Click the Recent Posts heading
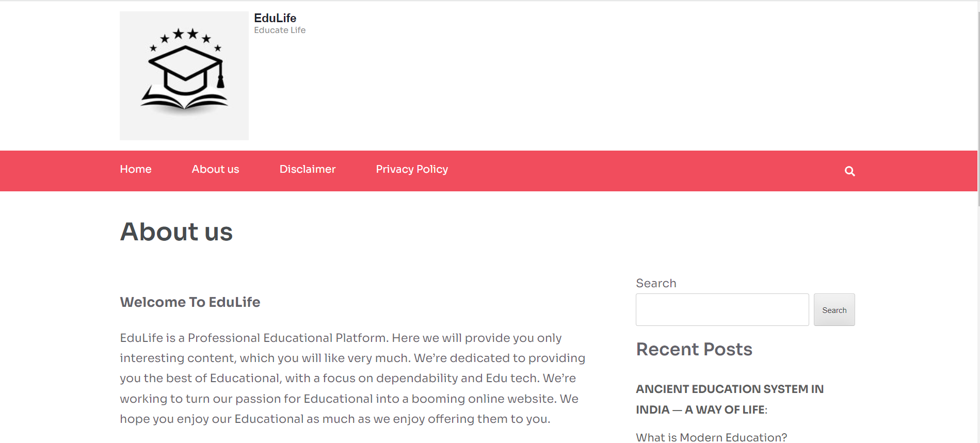This screenshot has width=980, height=443. pyautogui.click(x=694, y=349)
